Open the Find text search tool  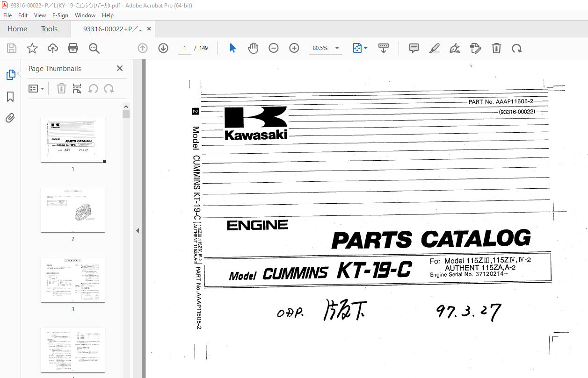[94, 48]
